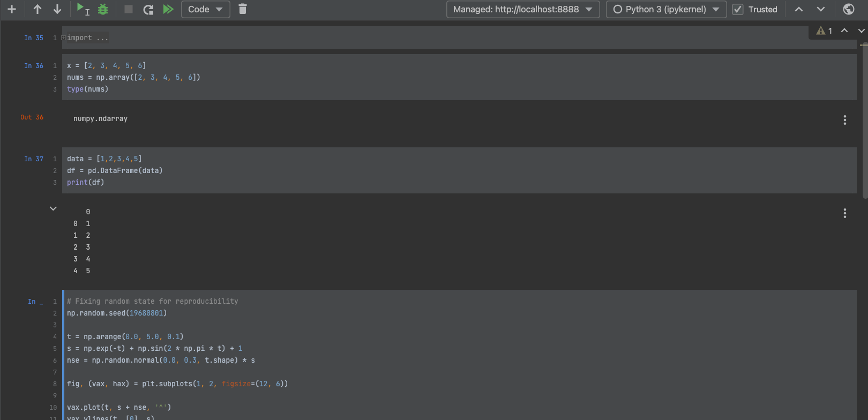The height and width of the screenshot is (420, 868).
Task: Run all cells
Action: tap(168, 9)
